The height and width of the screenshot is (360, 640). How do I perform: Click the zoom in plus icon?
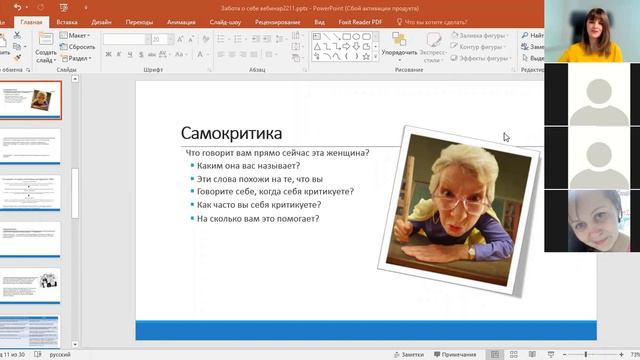(x=621, y=354)
